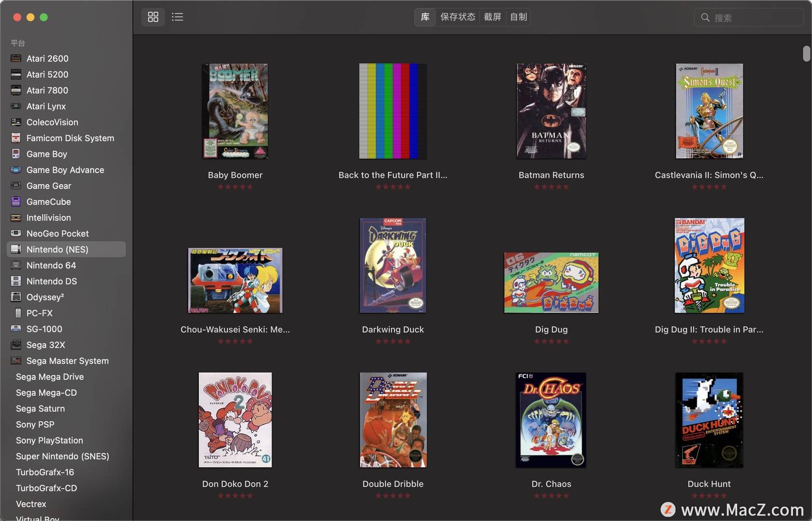The height and width of the screenshot is (521, 812).
Task: Switch to list view icon
Action: tap(178, 17)
